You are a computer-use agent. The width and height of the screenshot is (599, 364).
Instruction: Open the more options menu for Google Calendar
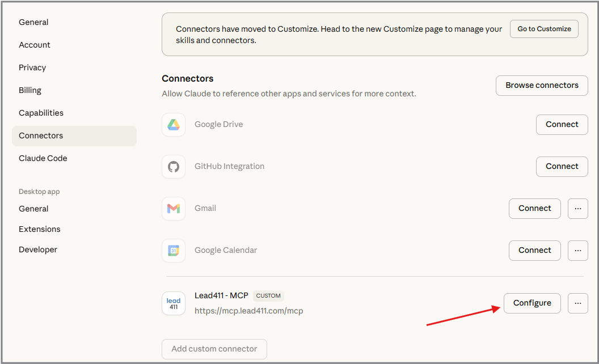(x=577, y=251)
